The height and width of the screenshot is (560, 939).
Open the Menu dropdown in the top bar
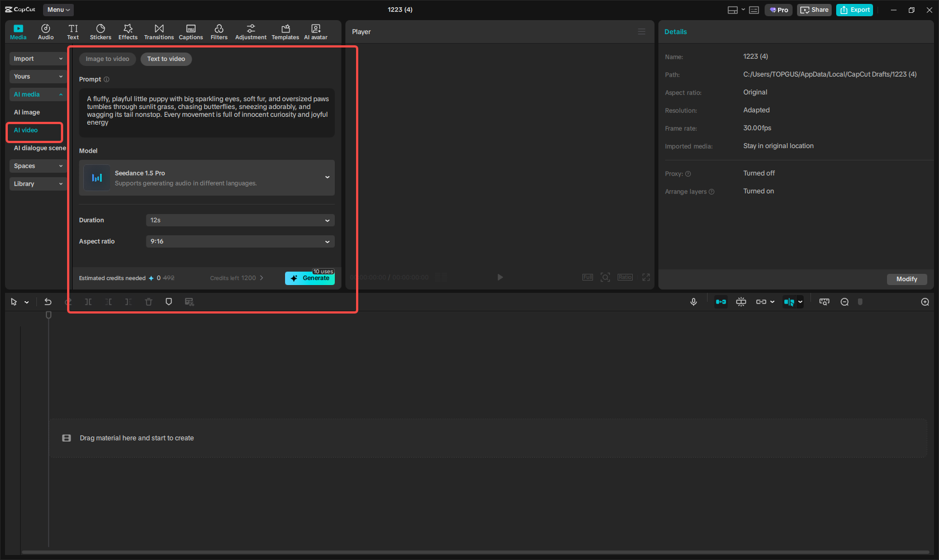pyautogui.click(x=58, y=10)
